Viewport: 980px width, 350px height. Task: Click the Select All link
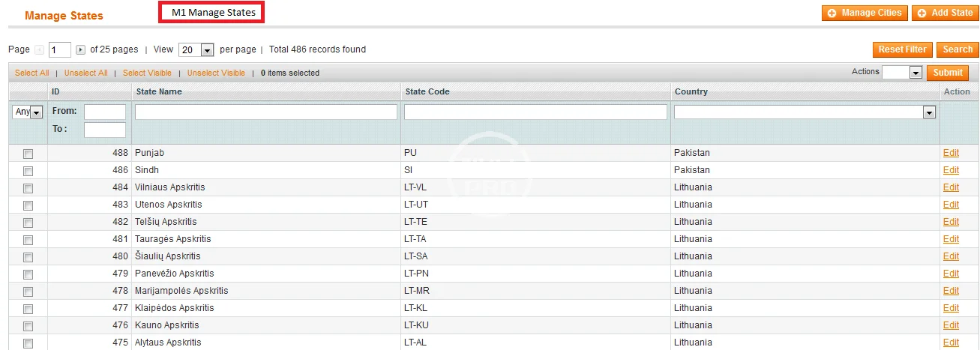[x=31, y=73]
